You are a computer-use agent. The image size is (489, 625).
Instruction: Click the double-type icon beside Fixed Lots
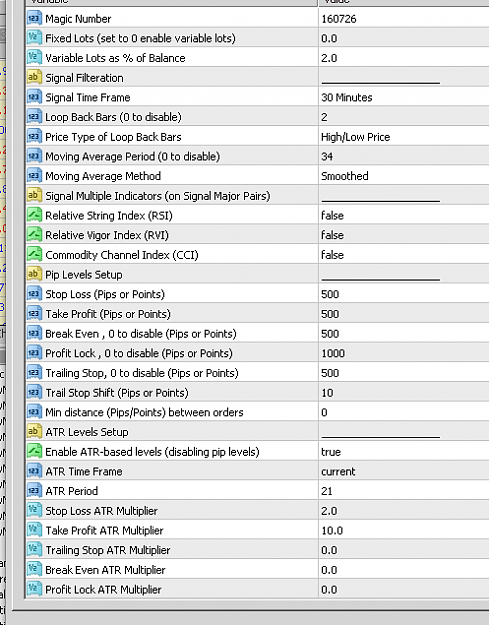pyautogui.click(x=34, y=38)
